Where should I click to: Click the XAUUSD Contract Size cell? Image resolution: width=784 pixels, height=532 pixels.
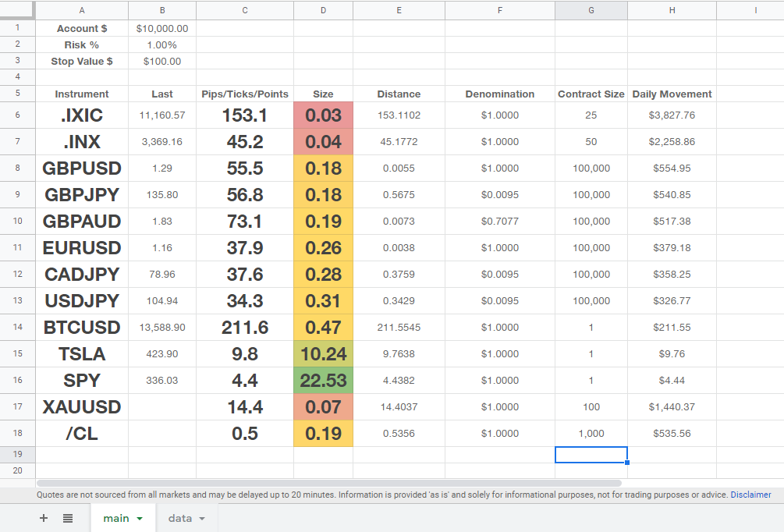[x=591, y=406]
